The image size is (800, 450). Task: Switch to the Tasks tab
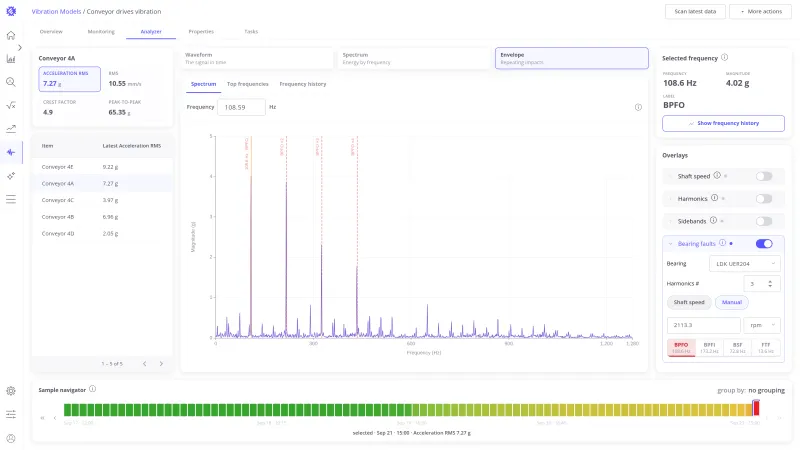point(251,32)
